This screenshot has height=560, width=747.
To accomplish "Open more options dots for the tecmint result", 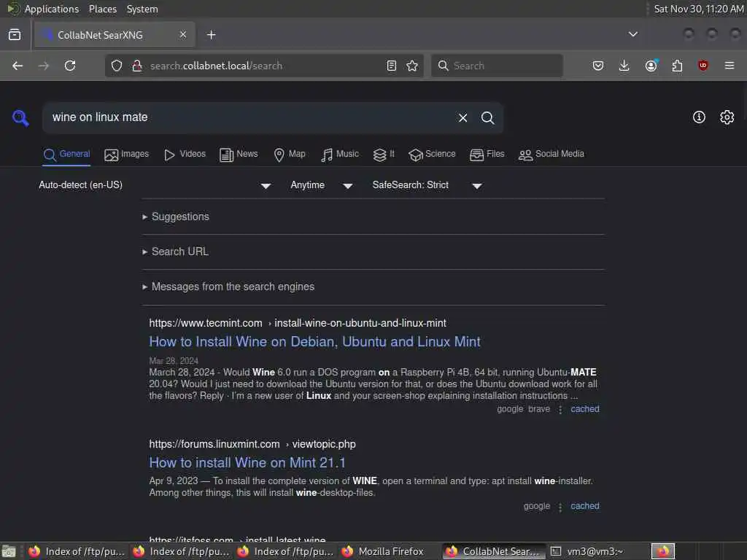I will pos(560,410).
